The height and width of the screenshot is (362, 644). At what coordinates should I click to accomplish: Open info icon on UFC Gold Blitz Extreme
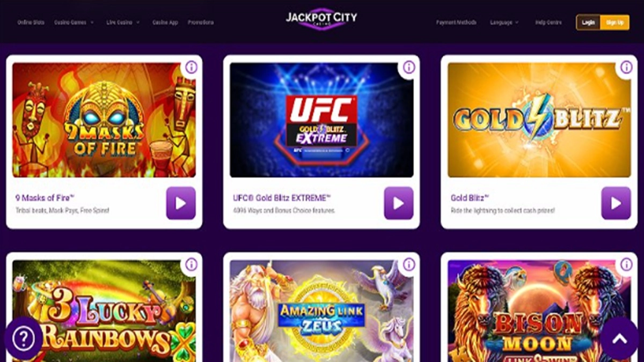409,67
